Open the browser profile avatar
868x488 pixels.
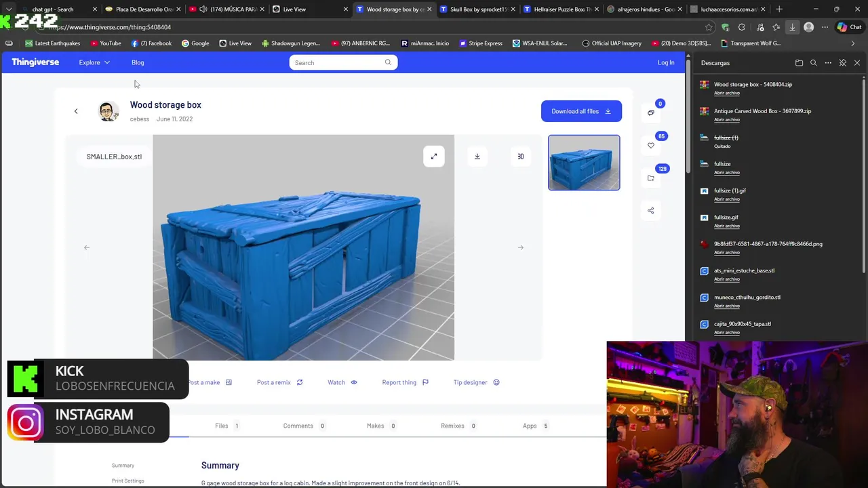(808, 27)
